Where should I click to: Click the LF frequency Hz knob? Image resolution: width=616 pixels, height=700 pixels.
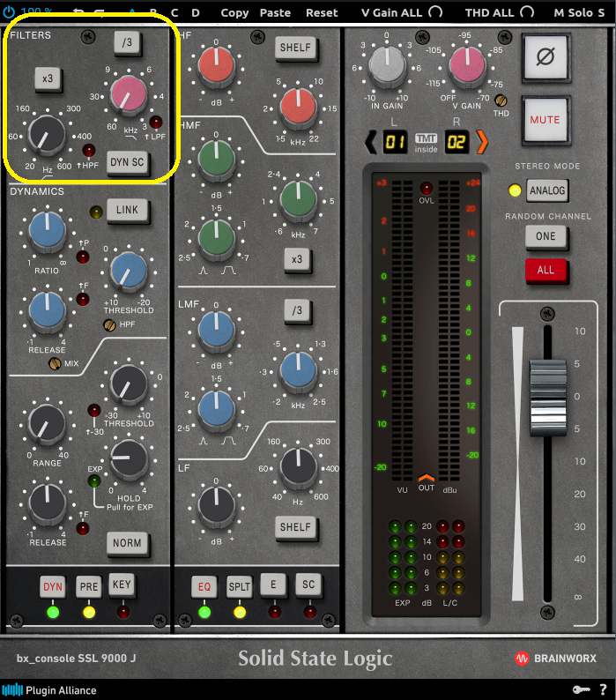pyautogui.click(x=298, y=467)
